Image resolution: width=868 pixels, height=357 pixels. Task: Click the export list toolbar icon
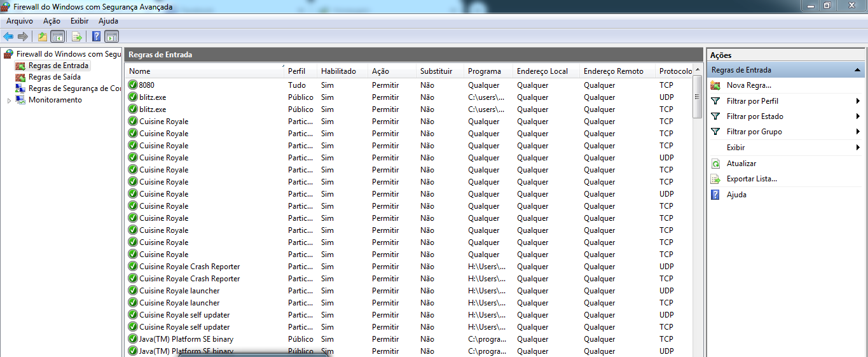[x=76, y=36]
